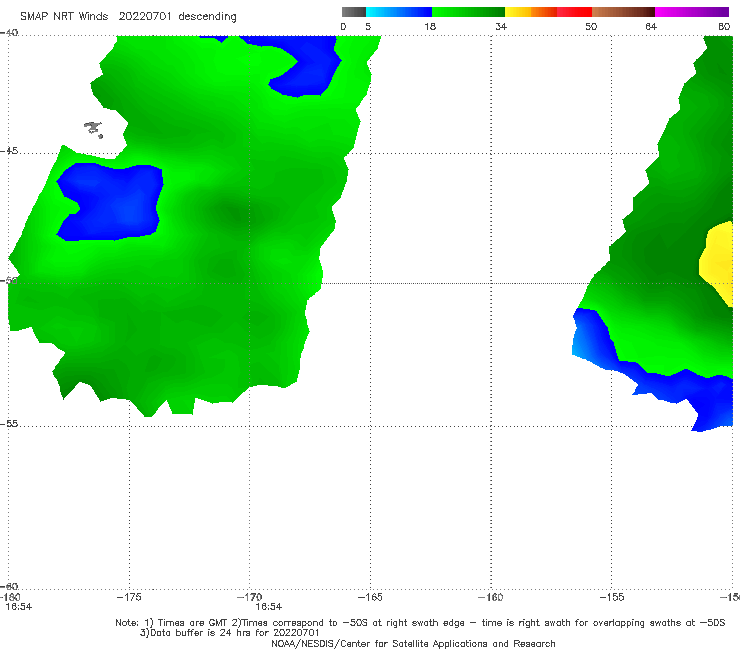Click the latitude label "-55"
The width and height of the screenshot is (740, 650).
pos(9,424)
